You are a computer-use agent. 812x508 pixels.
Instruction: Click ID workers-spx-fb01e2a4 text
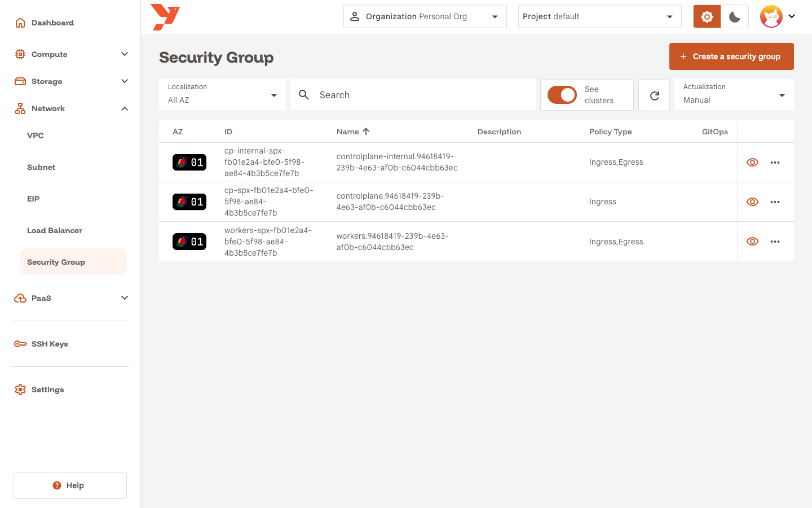268,242
